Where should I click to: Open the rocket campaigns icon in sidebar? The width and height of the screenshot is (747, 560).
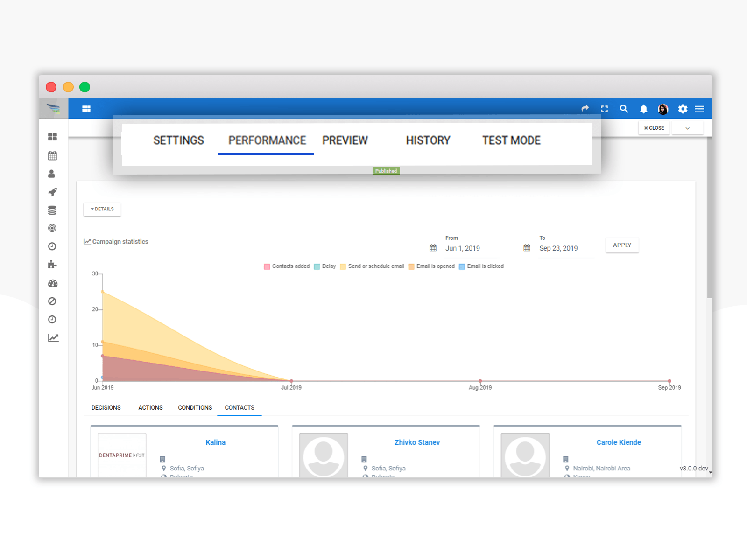[53, 192]
